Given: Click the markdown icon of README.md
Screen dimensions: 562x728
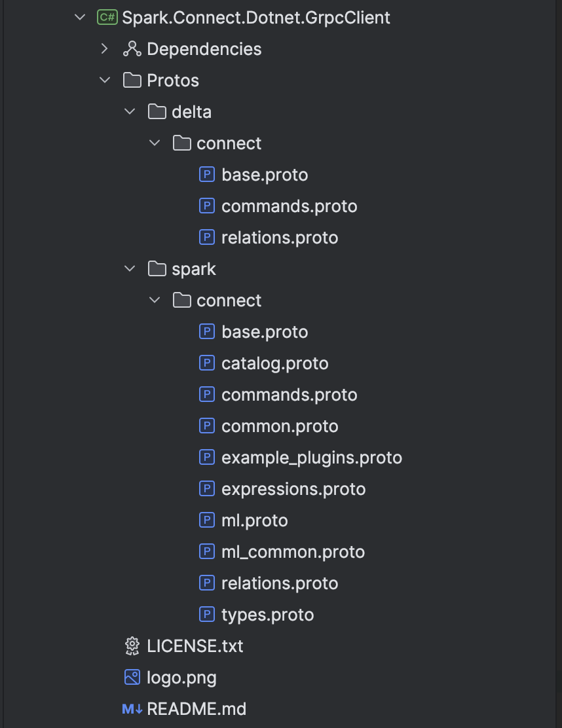Looking at the screenshot, I should 132,709.
